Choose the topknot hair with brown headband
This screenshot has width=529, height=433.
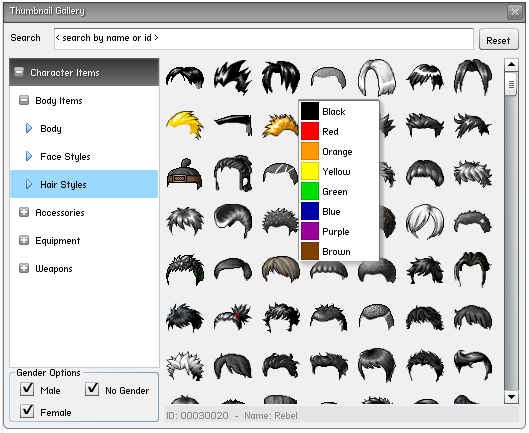click(185, 174)
